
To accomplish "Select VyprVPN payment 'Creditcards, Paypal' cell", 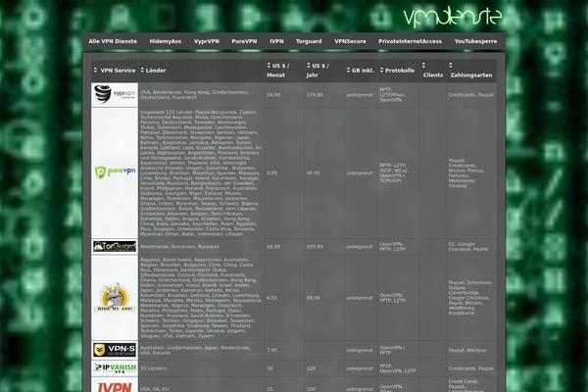I will (471, 95).
